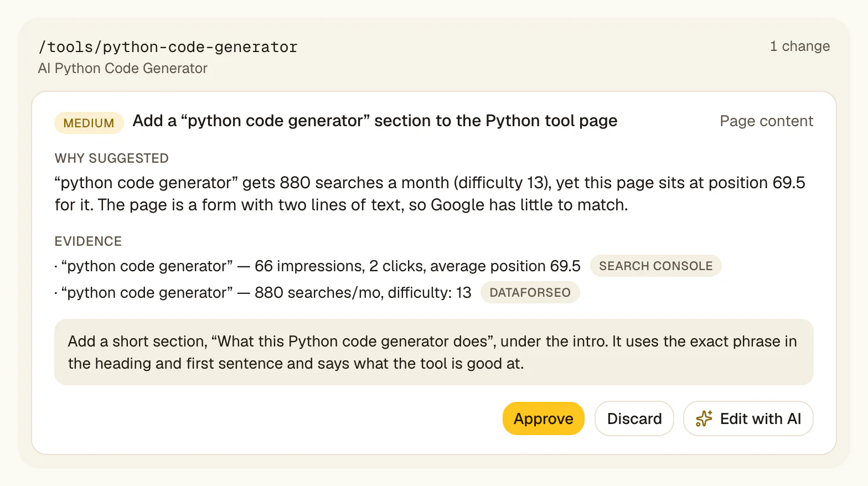Click the "AI Python Code Generator" page title

[123, 68]
